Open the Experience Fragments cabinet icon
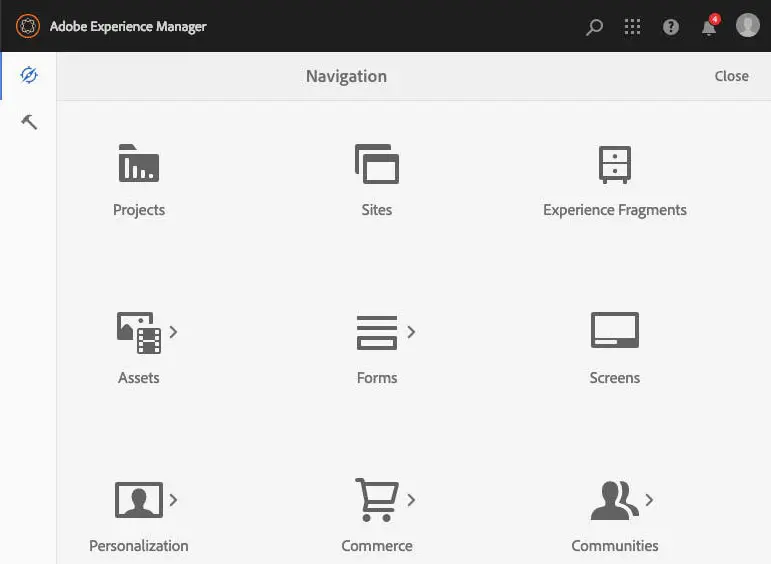 (x=614, y=164)
